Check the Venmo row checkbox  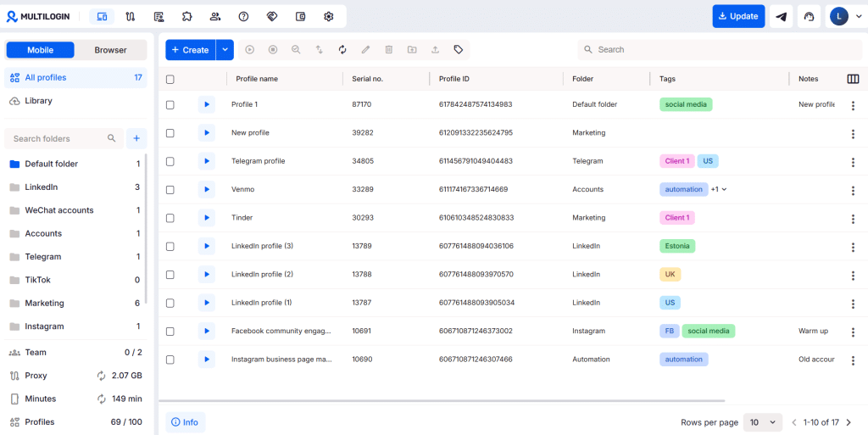click(x=170, y=190)
